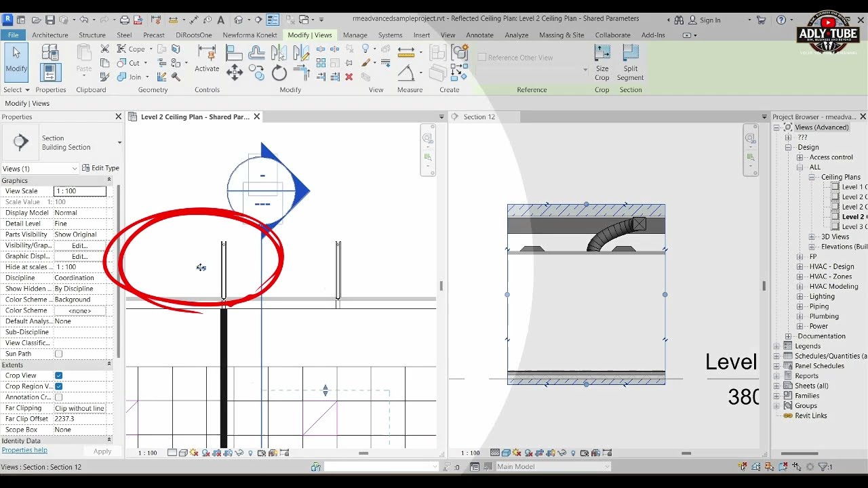Screen dimensions: 868x488
Task: Toggle the Reference Other View checkbox
Action: (x=482, y=58)
